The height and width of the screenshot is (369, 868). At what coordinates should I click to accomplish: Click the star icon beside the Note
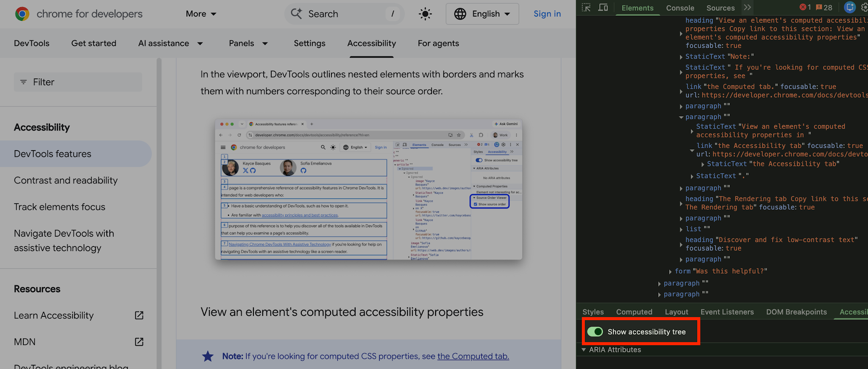208,356
